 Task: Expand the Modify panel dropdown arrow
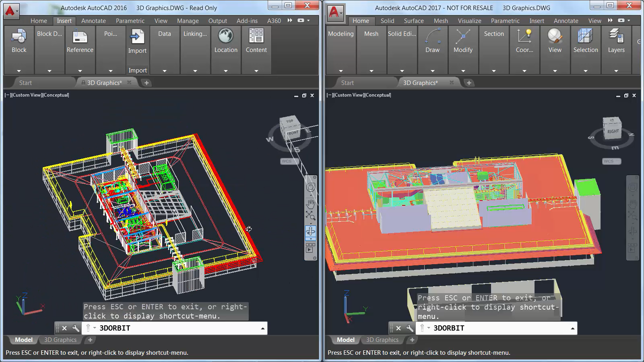(x=463, y=71)
